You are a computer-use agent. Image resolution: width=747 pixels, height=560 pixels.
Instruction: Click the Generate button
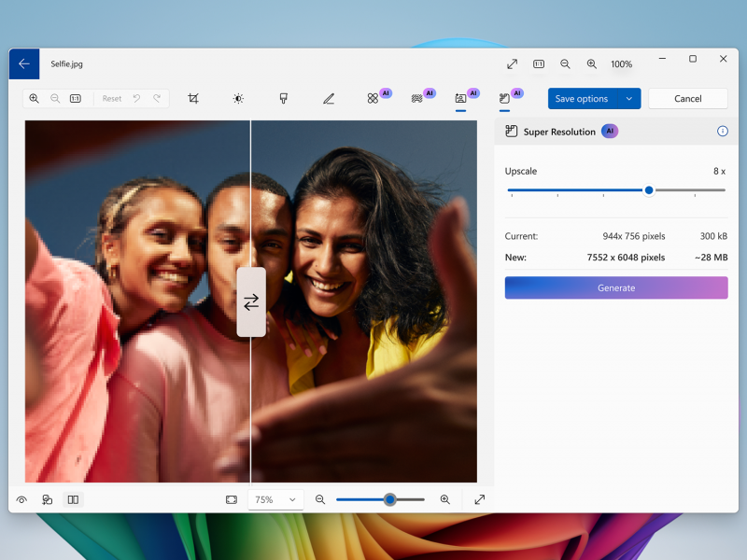click(x=616, y=288)
